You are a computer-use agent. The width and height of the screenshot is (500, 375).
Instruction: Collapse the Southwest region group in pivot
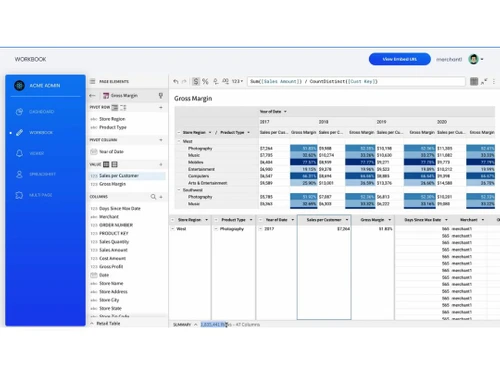point(179,190)
